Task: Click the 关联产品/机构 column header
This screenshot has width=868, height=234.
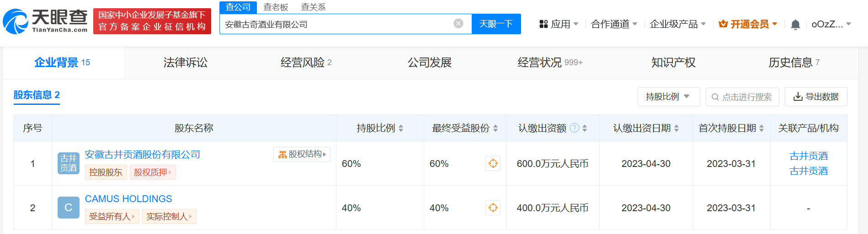Action: point(809,128)
